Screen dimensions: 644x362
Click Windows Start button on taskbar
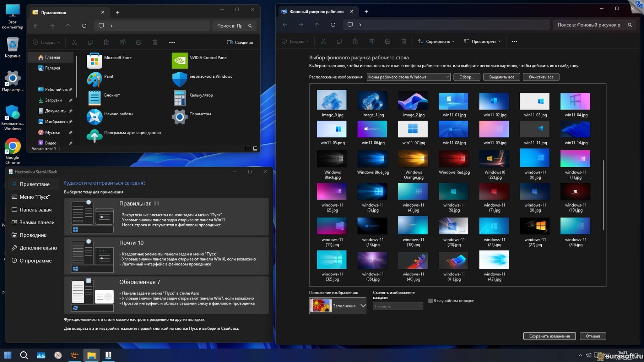click(x=8, y=355)
